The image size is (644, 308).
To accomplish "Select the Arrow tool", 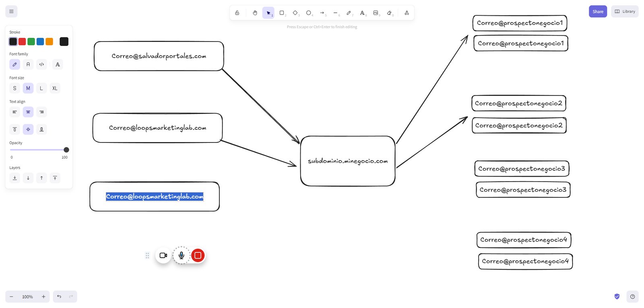I will (x=322, y=13).
